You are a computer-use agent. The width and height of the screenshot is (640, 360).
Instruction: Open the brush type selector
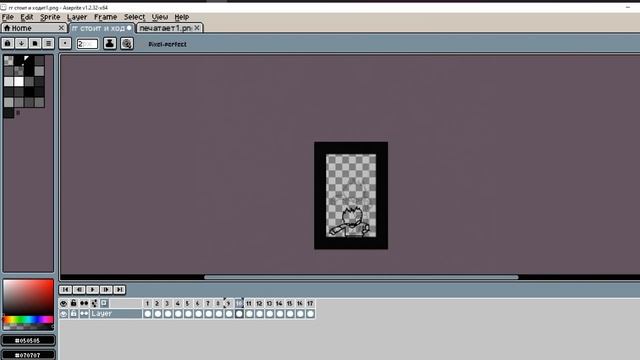pyautogui.click(x=65, y=43)
